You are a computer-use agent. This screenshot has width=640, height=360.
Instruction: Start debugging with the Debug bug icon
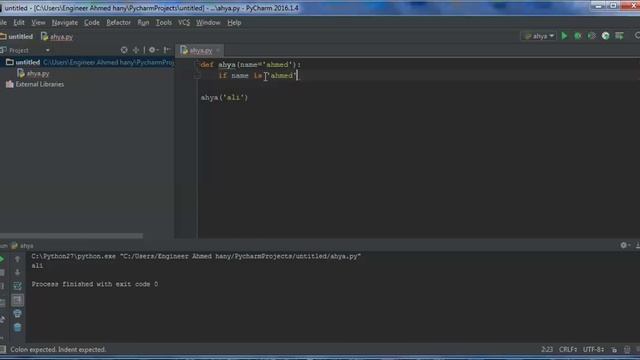(578, 36)
